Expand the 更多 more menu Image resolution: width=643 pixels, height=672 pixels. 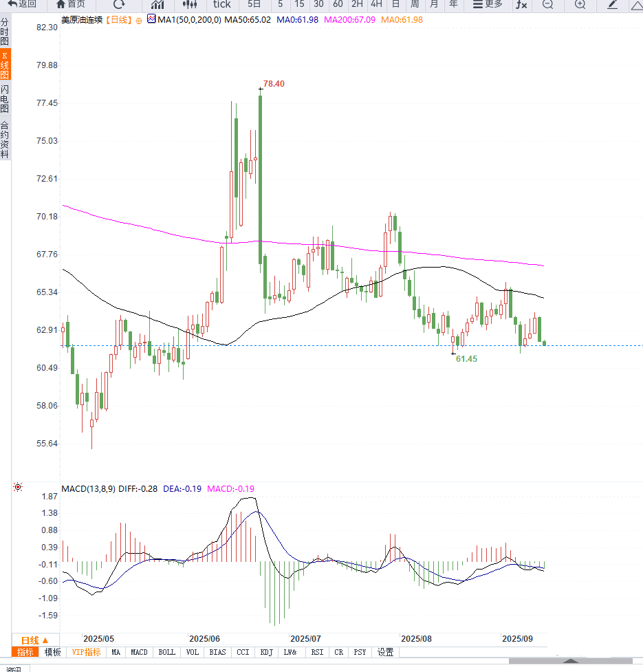pyautogui.click(x=488, y=4)
